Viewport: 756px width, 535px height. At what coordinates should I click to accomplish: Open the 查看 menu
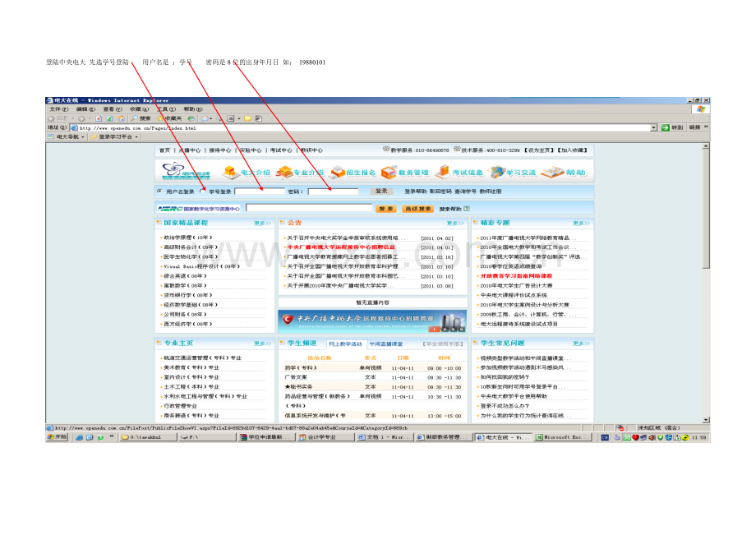pos(113,109)
